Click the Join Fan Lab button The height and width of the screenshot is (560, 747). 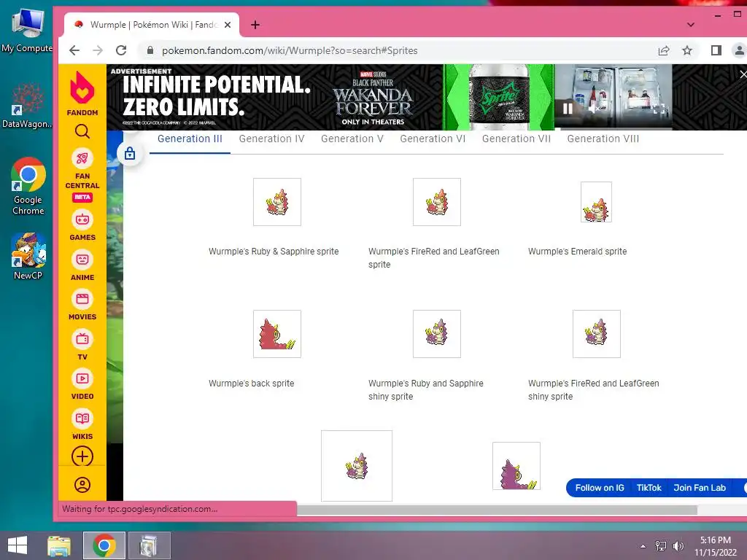click(x=700, y=488)
